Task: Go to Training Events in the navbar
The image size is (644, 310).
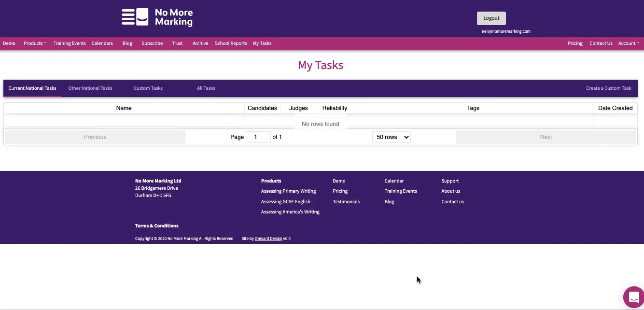Action: click(x=70, y=43)
